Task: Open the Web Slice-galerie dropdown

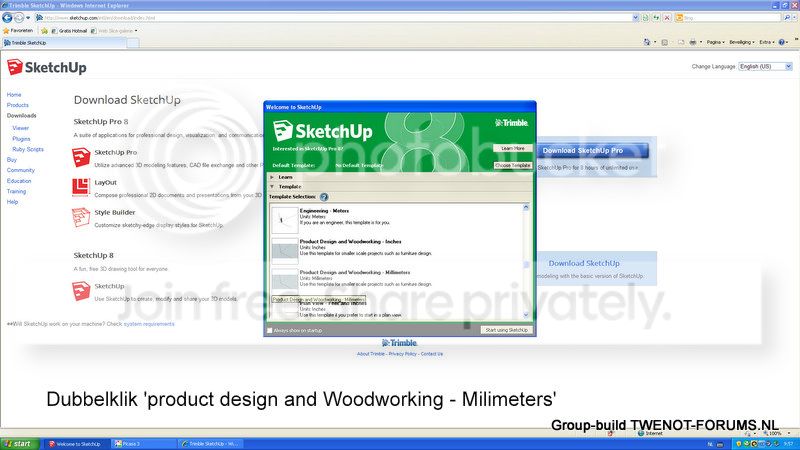Action: click(x=114, y=31)
